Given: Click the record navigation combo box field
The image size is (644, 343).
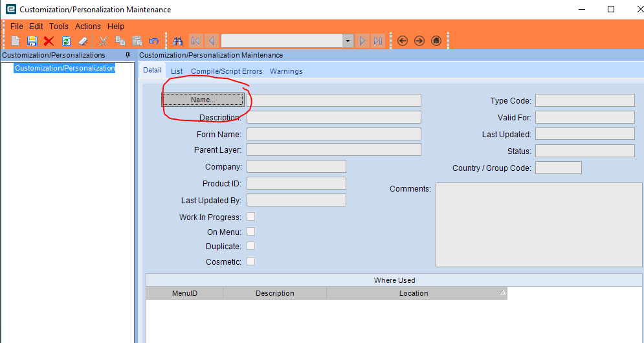Looking at the screenshot, I should click(x=282, y=41).
